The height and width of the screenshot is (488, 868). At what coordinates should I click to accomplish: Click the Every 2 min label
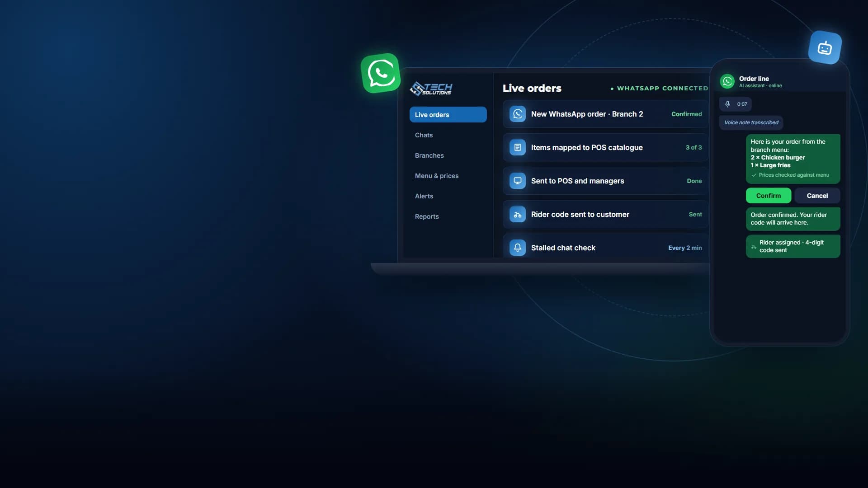pyautogui.click(x=685, y=248)
